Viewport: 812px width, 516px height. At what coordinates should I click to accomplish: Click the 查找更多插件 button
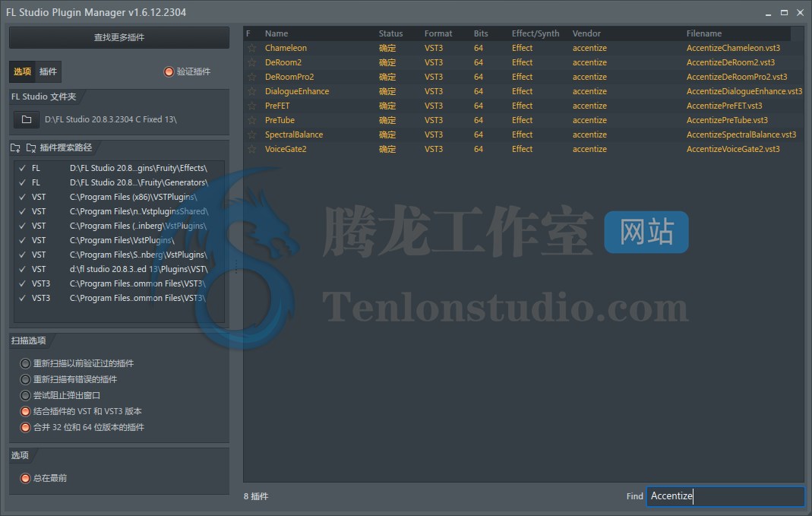tap(119, 38)
